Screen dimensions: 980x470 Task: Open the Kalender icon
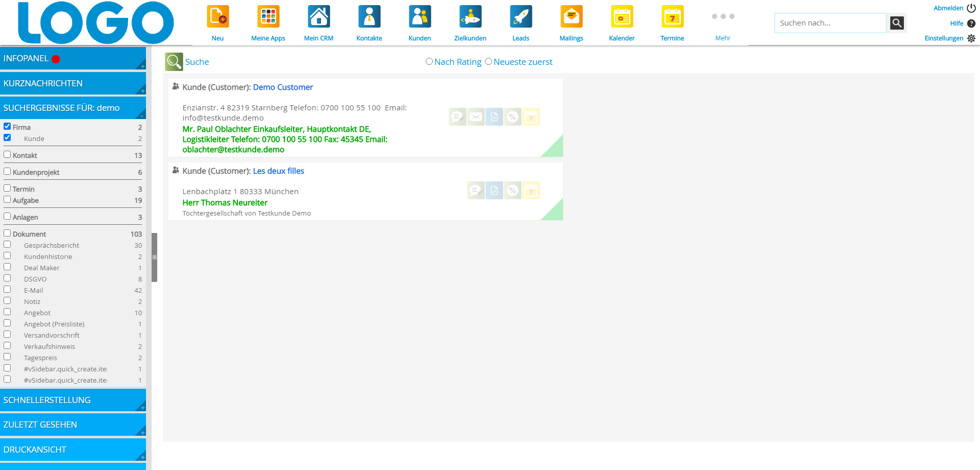coord(622,17)
